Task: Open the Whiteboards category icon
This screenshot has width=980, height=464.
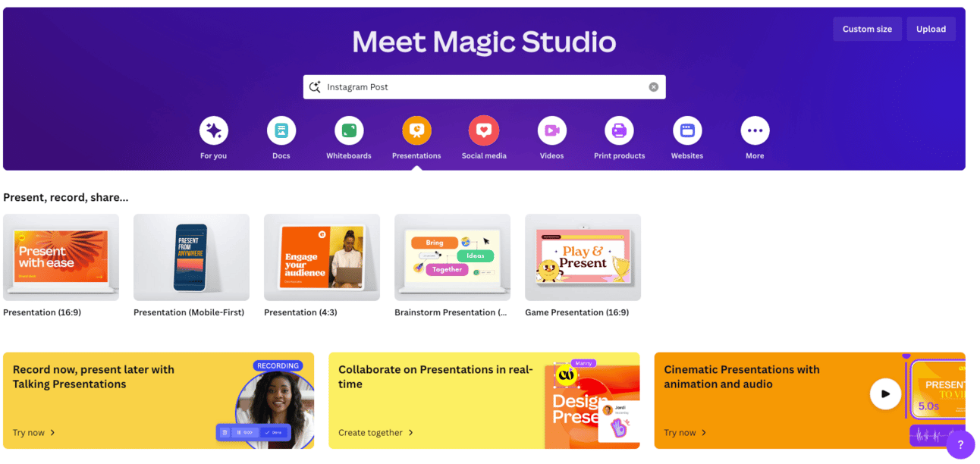Action: coord(349,130)
